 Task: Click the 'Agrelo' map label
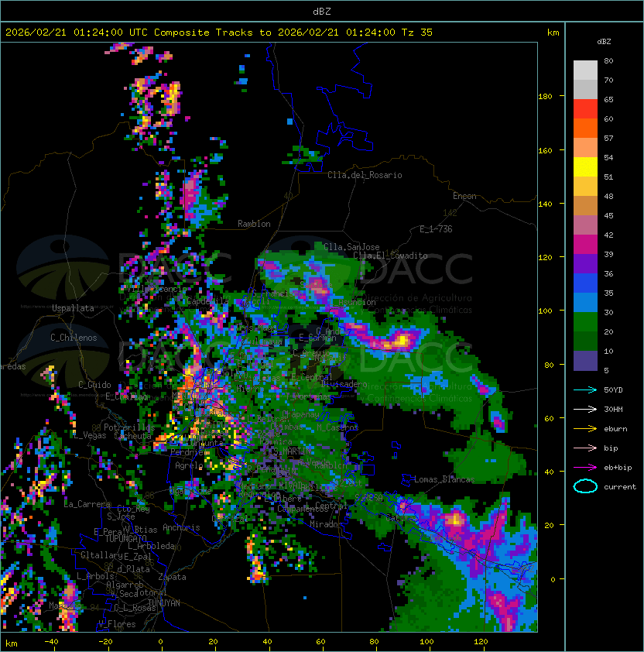[x=189, y=465]
